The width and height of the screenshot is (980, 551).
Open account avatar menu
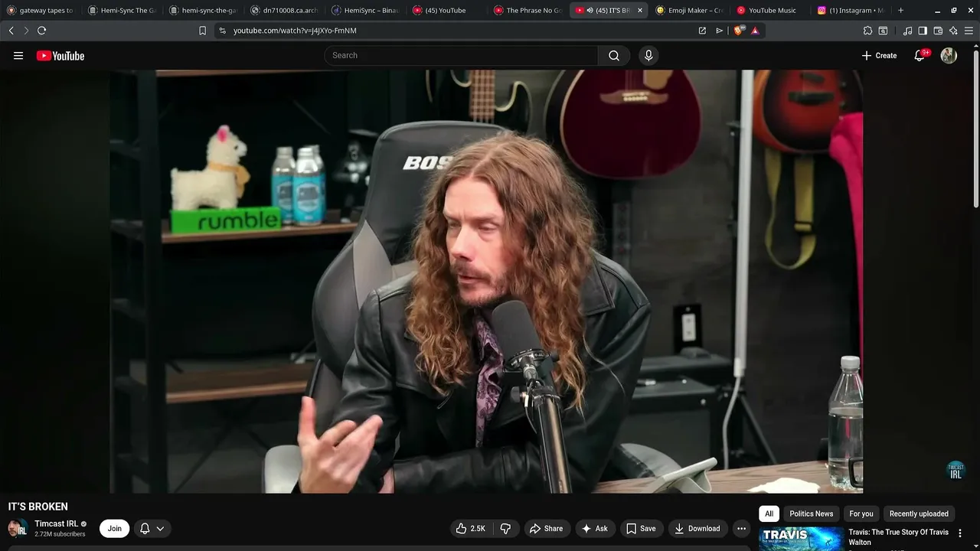coord(949,55)
